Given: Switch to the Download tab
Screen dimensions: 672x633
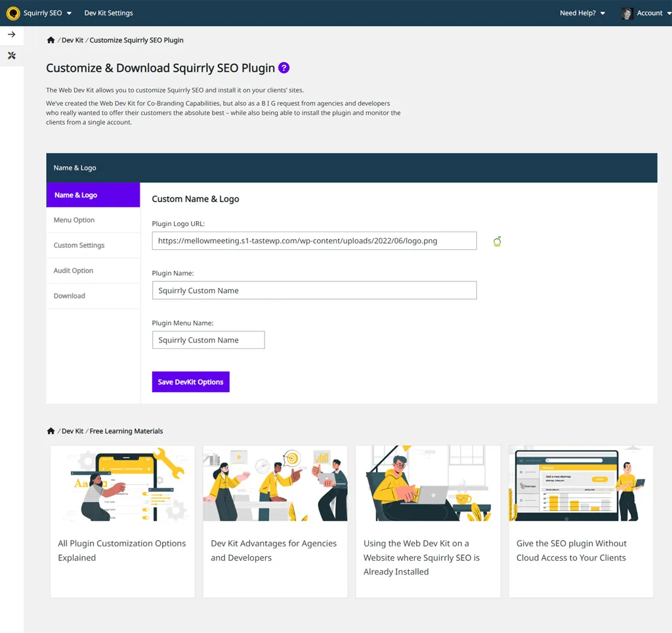Looking at the screenshot, I should point(93,296).
